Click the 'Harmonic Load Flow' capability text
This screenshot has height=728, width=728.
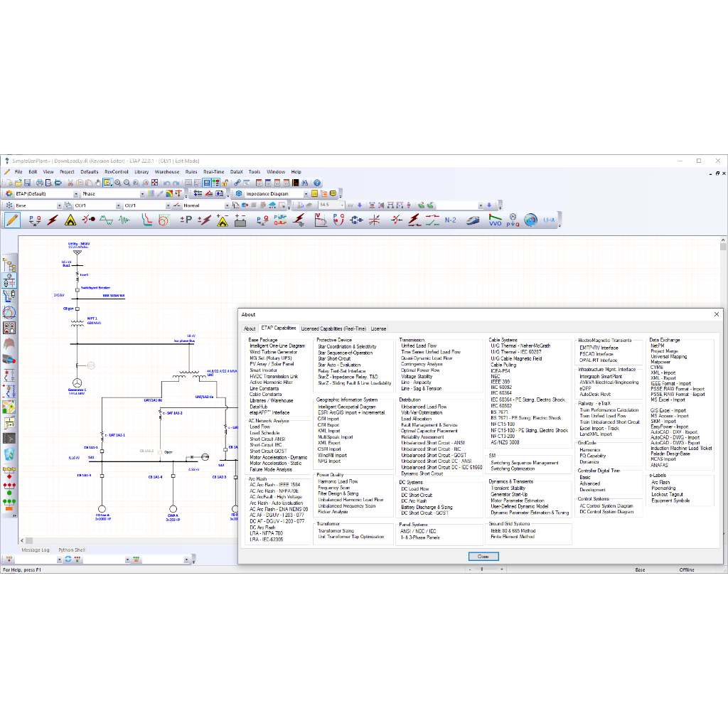click(x=338, y=481)
